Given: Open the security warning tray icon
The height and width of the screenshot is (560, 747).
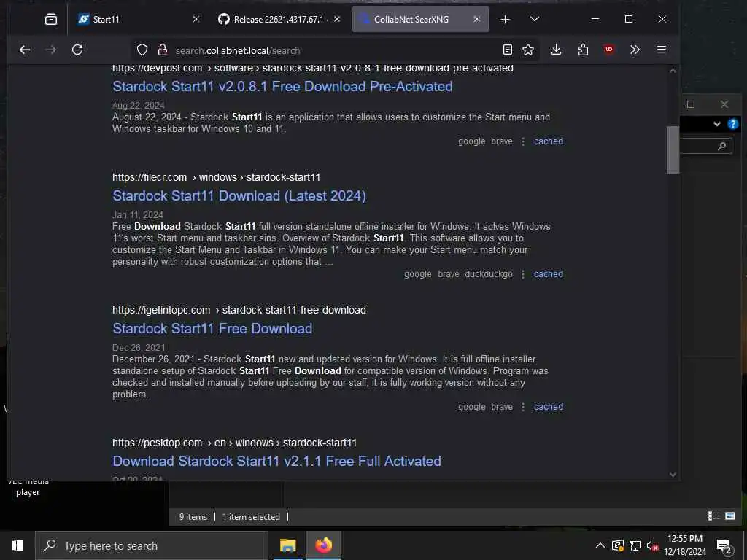Looking at the screenshot, I should click(x=617, y=545).
